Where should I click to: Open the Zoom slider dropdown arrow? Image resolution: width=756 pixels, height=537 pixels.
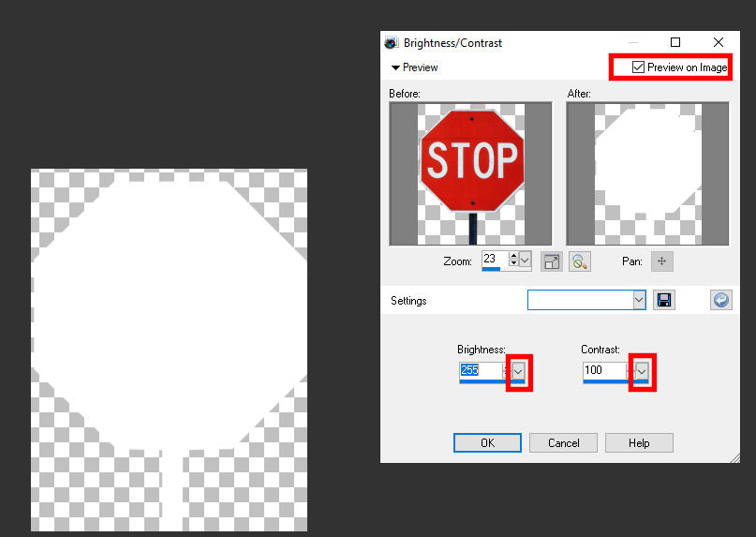coord(525,260)
